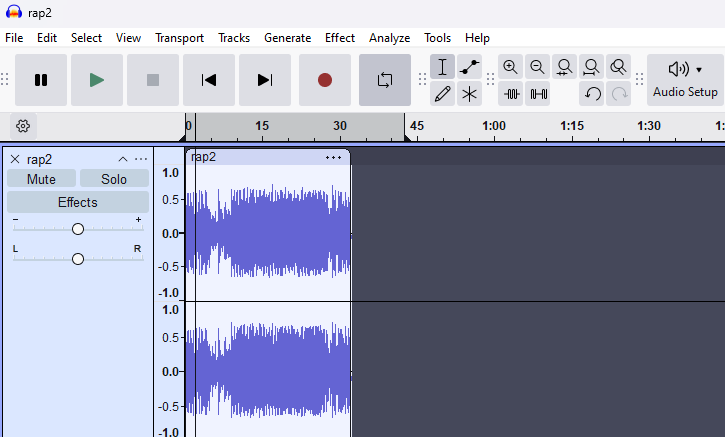Viewport: 725px width, 437px height.
Task: Open the rap2 track options menu
Action: [x=141, y=159]
